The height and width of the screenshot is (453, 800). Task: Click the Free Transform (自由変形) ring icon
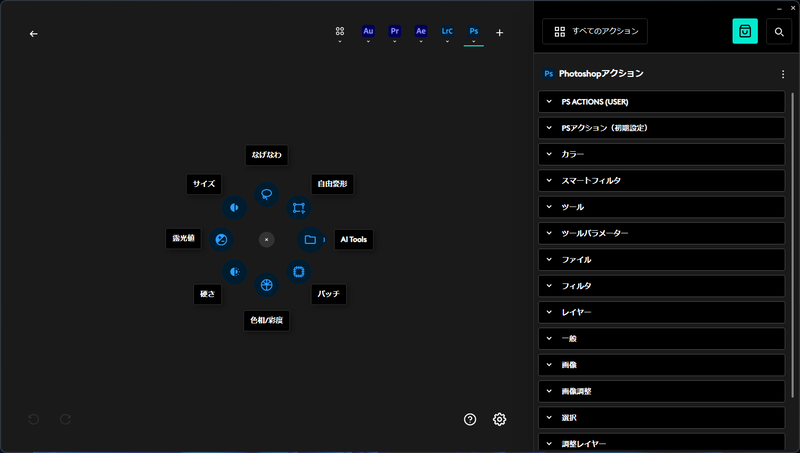[298, 208]
